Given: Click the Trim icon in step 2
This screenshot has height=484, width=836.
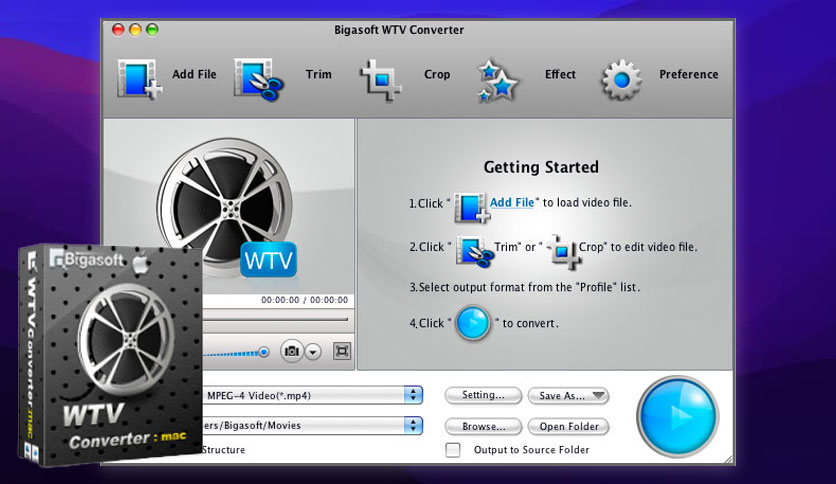Looking at the screenshot, I should tap(474, 251).
